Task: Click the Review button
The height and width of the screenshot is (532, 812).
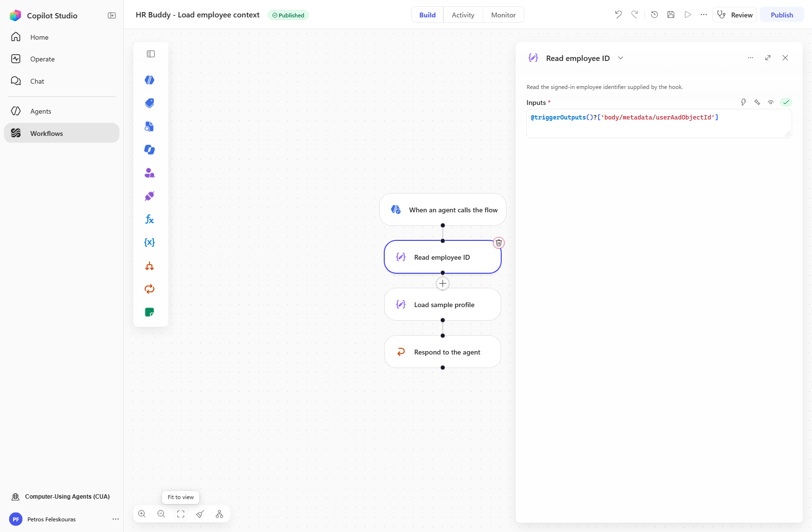Action: (x=735, y=15)
